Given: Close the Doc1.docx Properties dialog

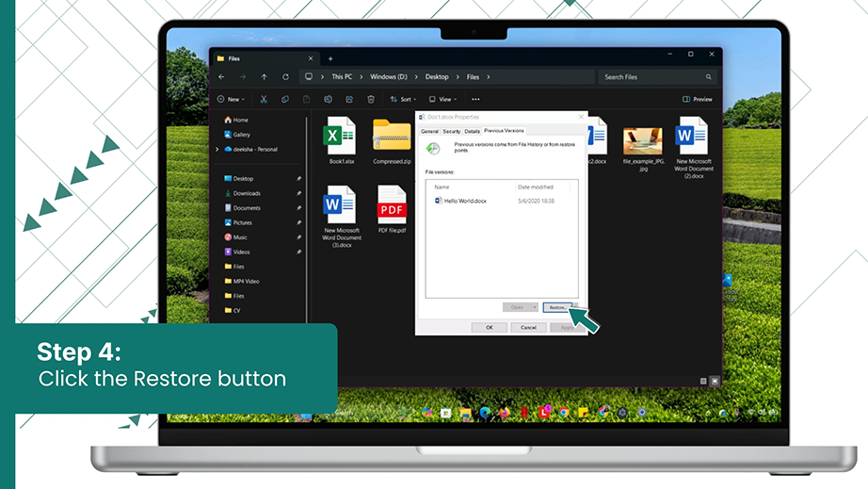Looking at the screenshot, I should (x=581, y=117).
